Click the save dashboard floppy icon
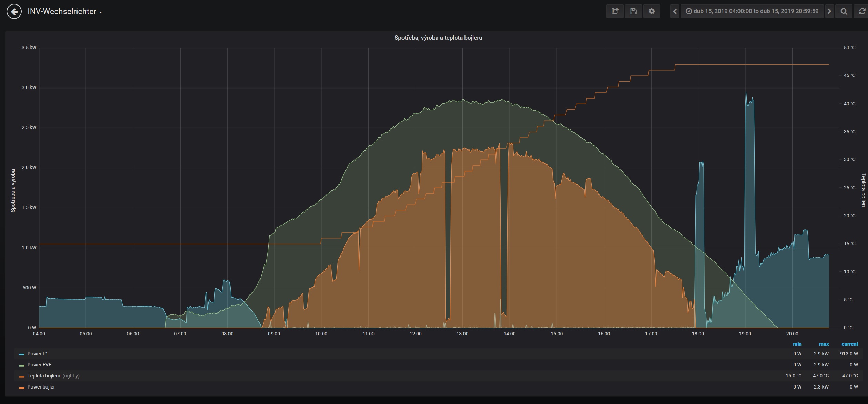 point(633,11)
